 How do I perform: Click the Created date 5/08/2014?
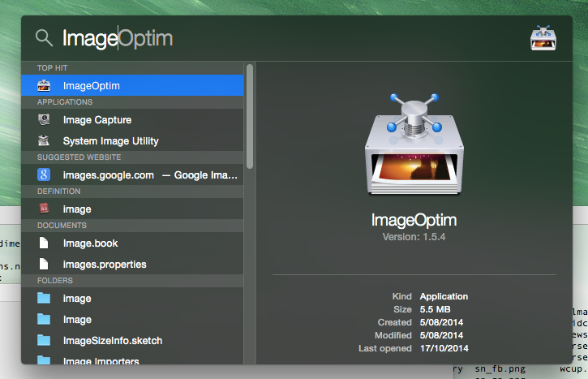pos(441,322)
